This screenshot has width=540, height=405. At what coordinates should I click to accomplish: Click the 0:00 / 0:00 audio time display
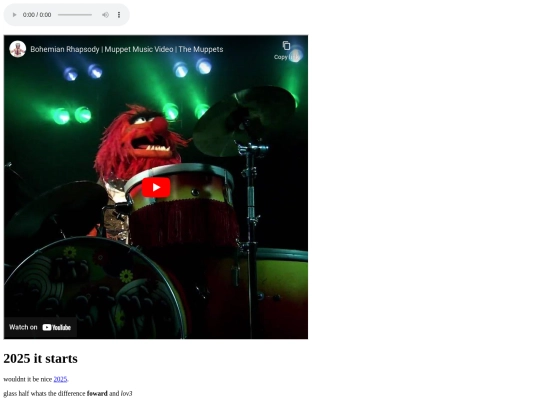(x=37, y=15)
